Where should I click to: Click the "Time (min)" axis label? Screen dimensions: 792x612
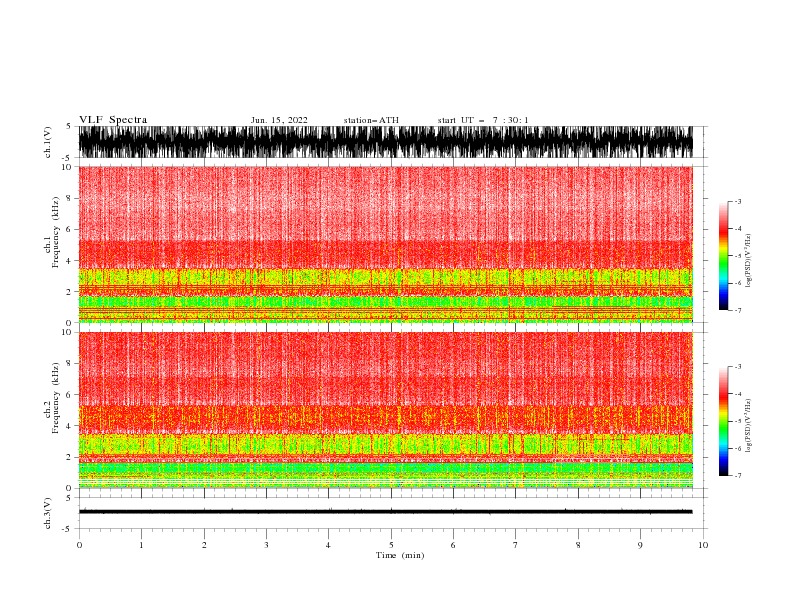tap(400, 555)
